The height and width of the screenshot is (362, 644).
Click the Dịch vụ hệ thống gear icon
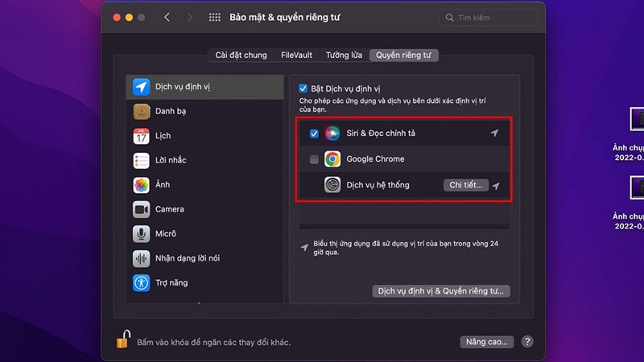click(x=332, y=185)
